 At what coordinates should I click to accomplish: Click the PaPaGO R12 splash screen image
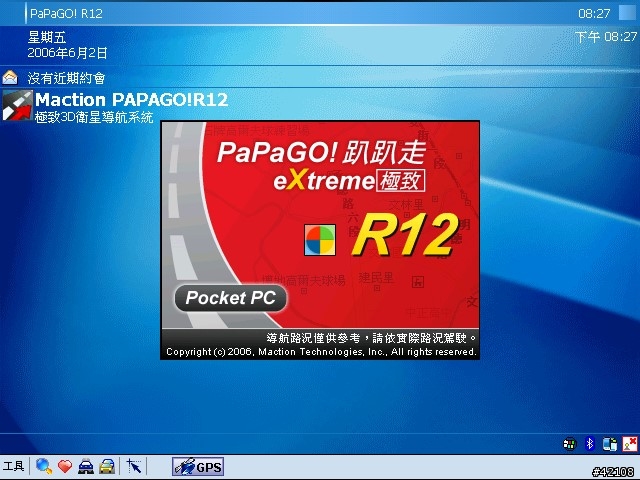point(320,240)
